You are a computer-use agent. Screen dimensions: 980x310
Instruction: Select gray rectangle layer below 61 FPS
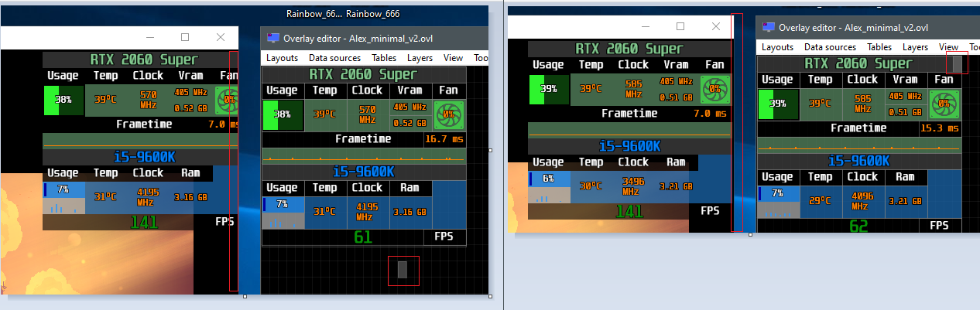(x=403, y=269)
